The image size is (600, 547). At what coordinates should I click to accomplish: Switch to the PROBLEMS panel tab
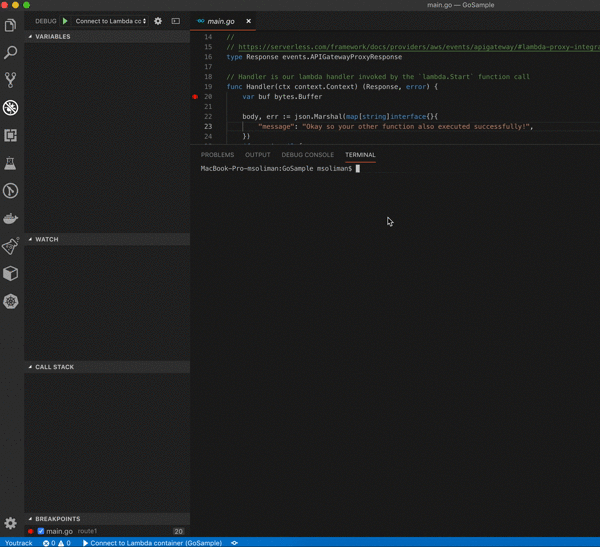point(217,155)
